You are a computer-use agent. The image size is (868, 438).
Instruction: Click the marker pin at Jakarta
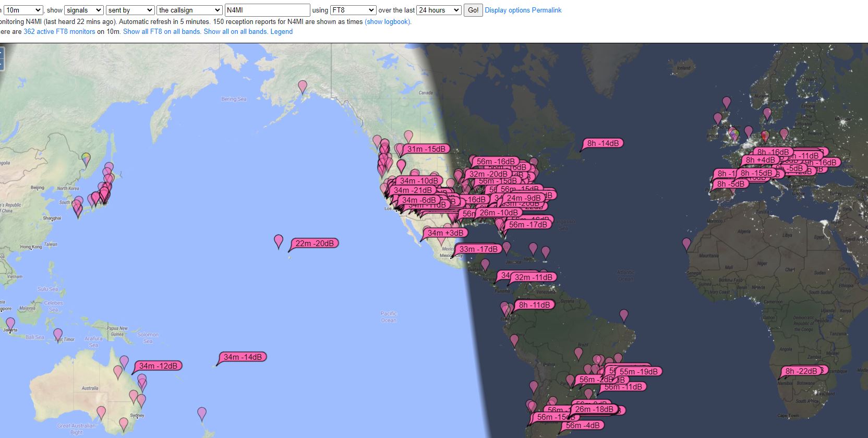pos(10,324)
